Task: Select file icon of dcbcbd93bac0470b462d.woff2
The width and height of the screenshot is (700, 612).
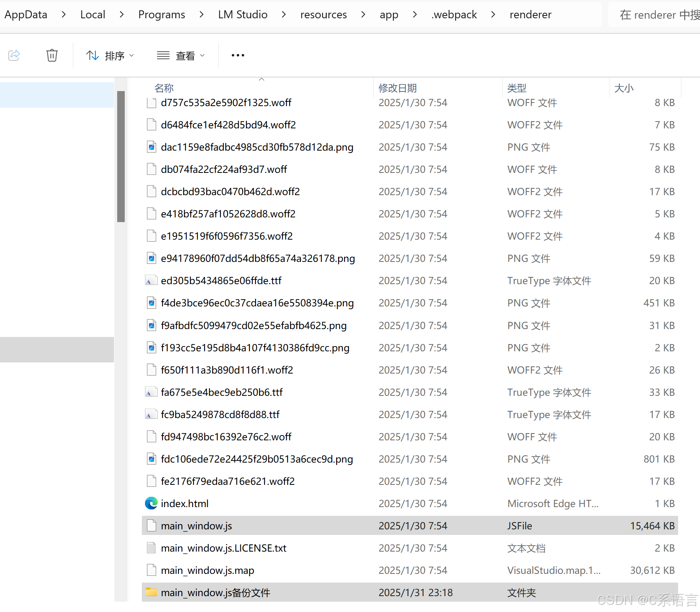Action: [151, 192]
